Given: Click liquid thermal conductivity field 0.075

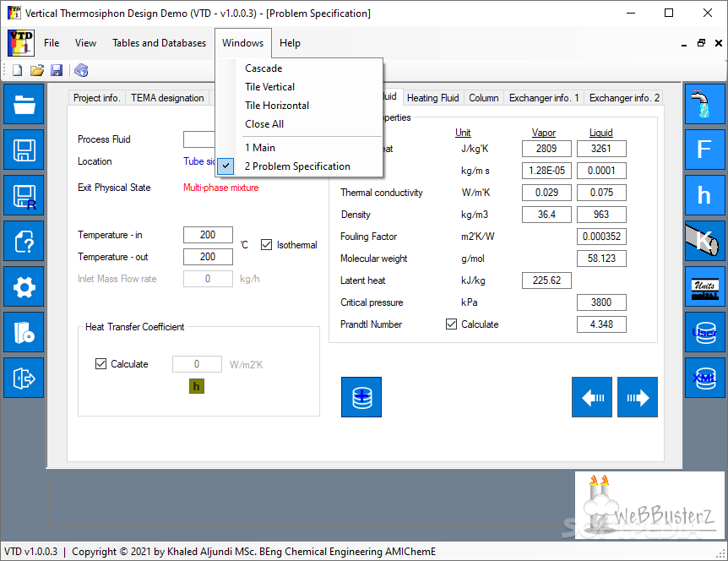Looking at the screenshot, I should (601, 193).
